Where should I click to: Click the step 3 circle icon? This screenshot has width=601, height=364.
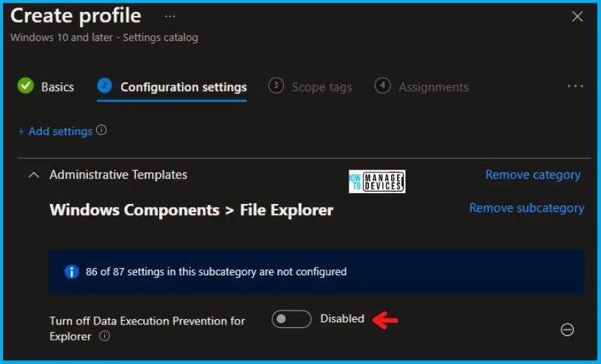pyautogui.click(x=276, y=86)
